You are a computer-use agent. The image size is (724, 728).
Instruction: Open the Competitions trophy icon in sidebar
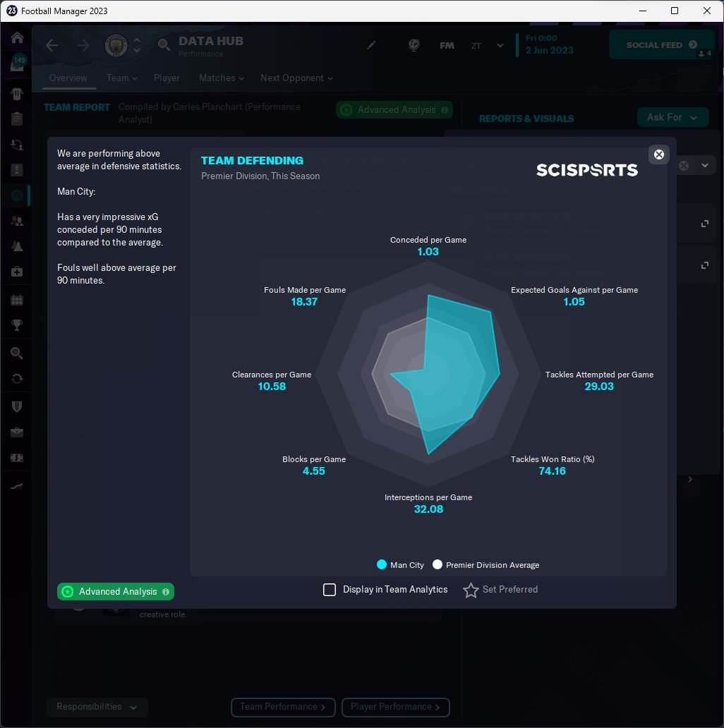pyautogui.click(x=17, y=325)
